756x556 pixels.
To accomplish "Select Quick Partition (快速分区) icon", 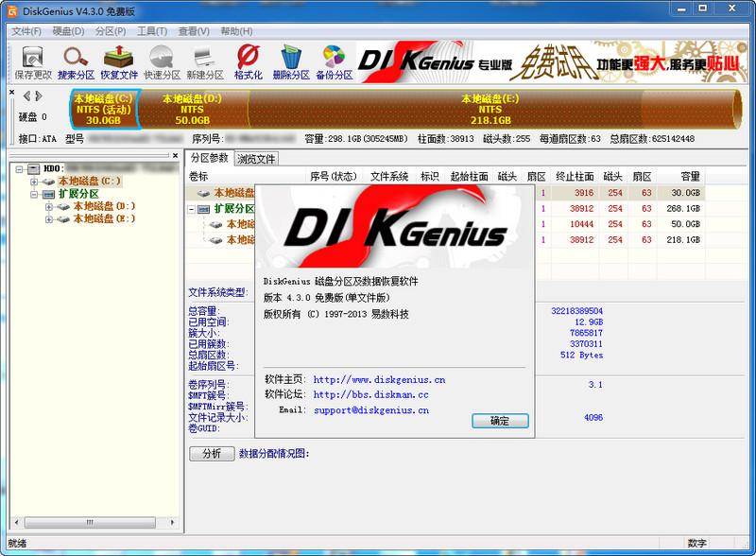I will [x=162, y=62].
